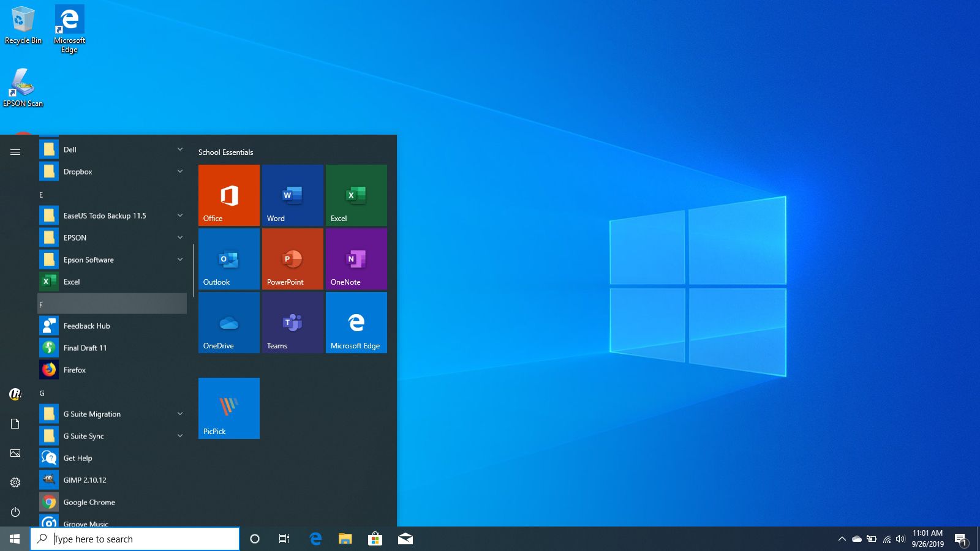The image size is (980, 551).
Task: Click the user account icon in sidebar
Action: coord(15,394)
